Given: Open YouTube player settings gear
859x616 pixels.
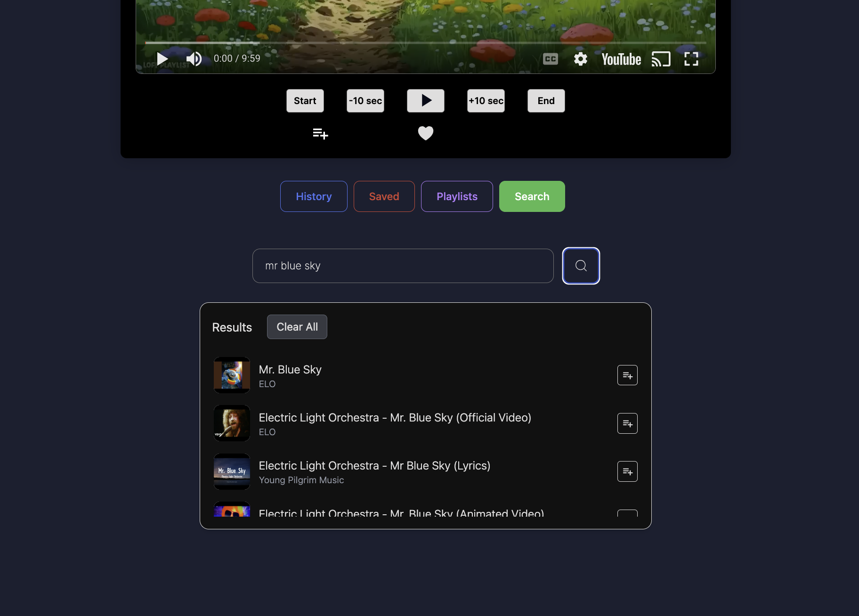Looking at the screenshot, I should click(580, 59).
